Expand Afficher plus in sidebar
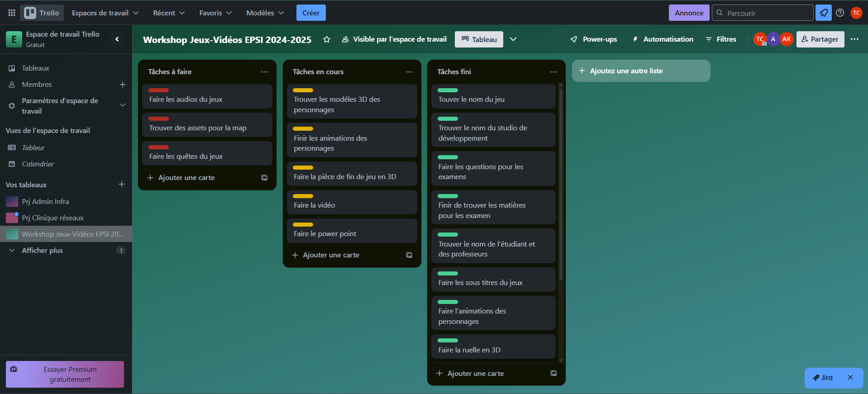 [x=42, y=251]
